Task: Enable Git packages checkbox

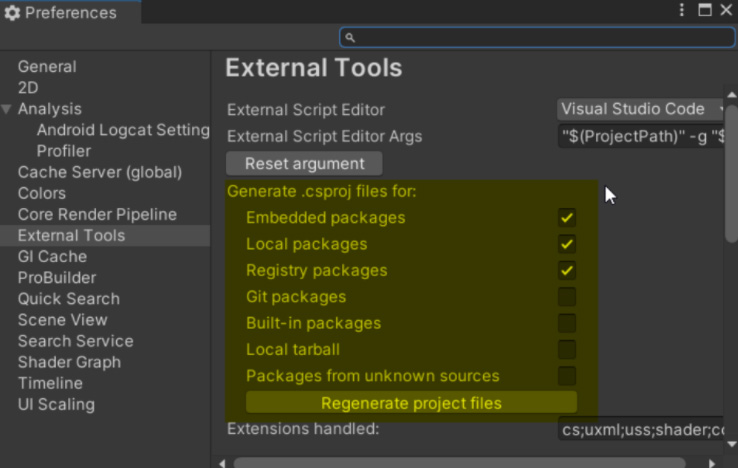Action: click(567, 297)
